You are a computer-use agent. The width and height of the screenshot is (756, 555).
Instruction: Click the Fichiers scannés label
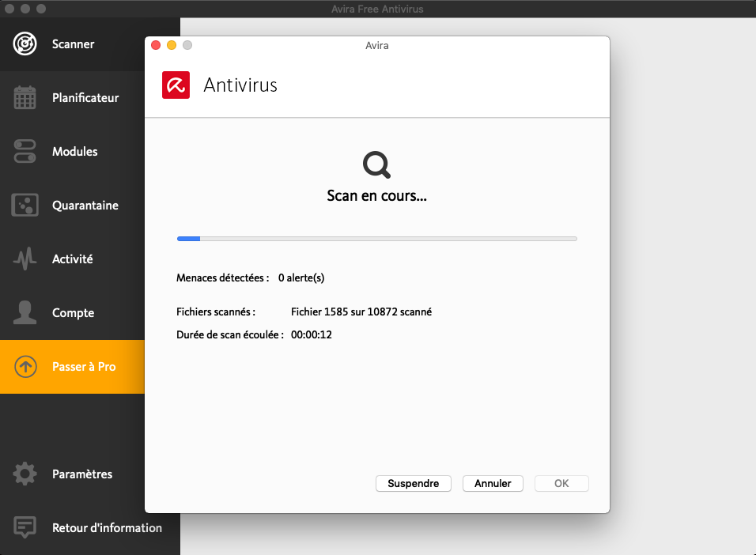click(x=216, y=312)
